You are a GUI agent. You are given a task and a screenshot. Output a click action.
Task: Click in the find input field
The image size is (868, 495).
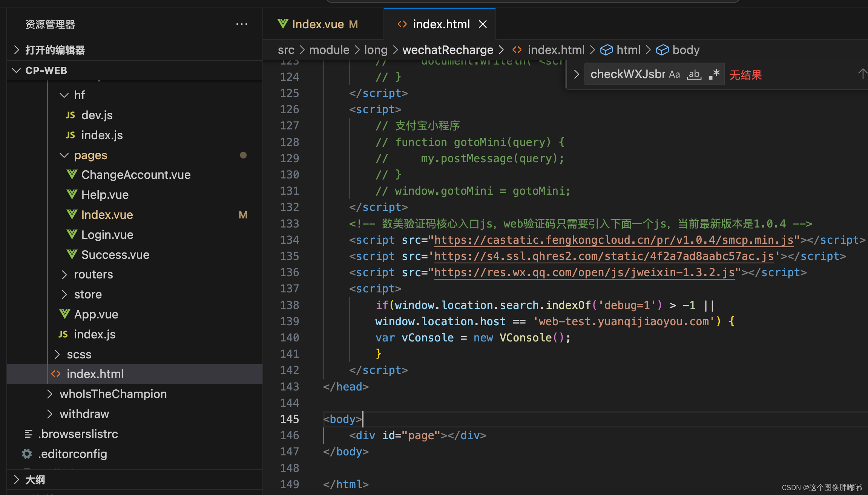pyautogui.click(x=626, y=74)
